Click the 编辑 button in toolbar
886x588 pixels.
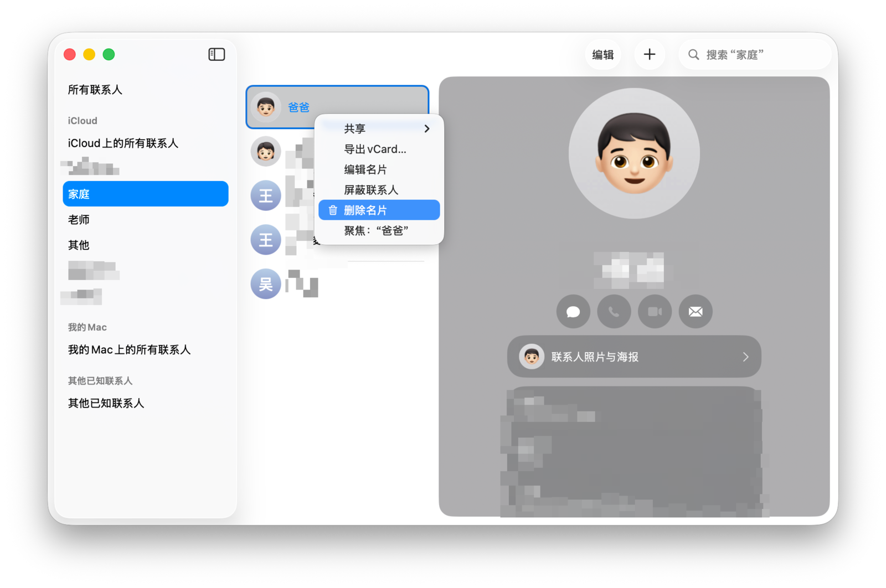(603, 55)
